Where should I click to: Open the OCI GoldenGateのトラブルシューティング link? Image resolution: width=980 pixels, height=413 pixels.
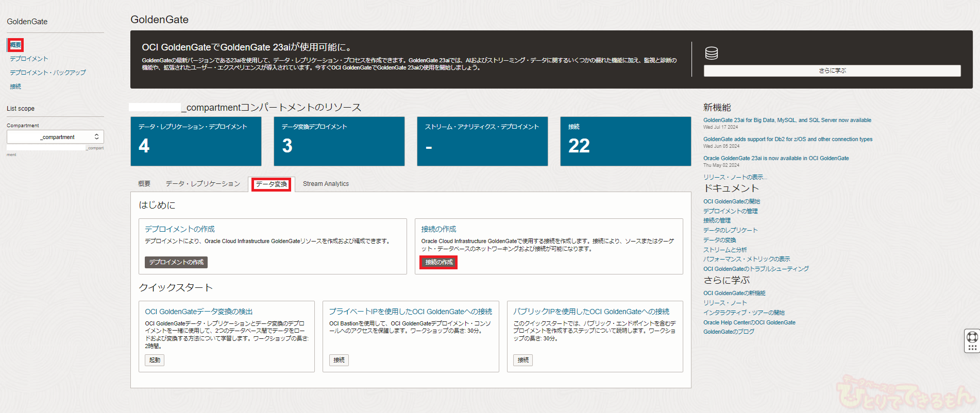point(756,269)
